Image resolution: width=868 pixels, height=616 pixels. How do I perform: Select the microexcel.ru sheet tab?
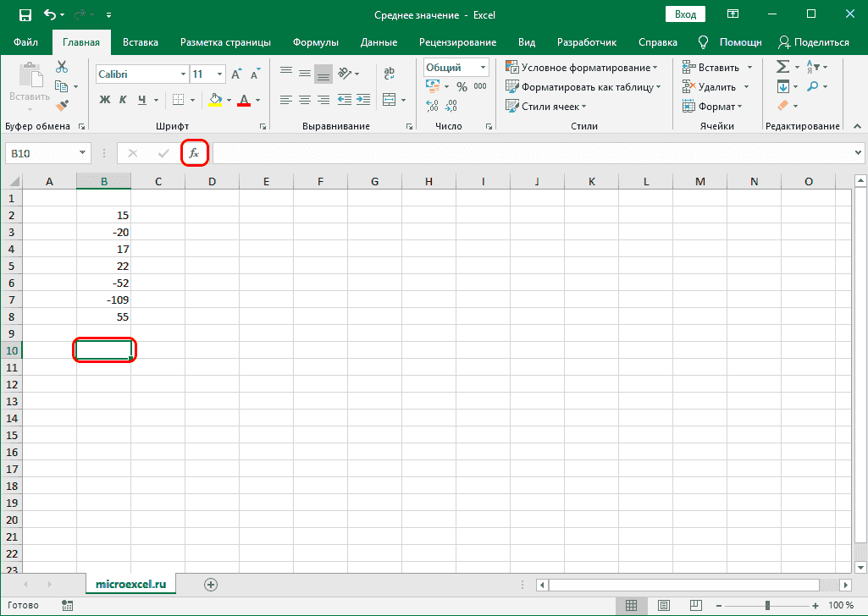[130, 584]
